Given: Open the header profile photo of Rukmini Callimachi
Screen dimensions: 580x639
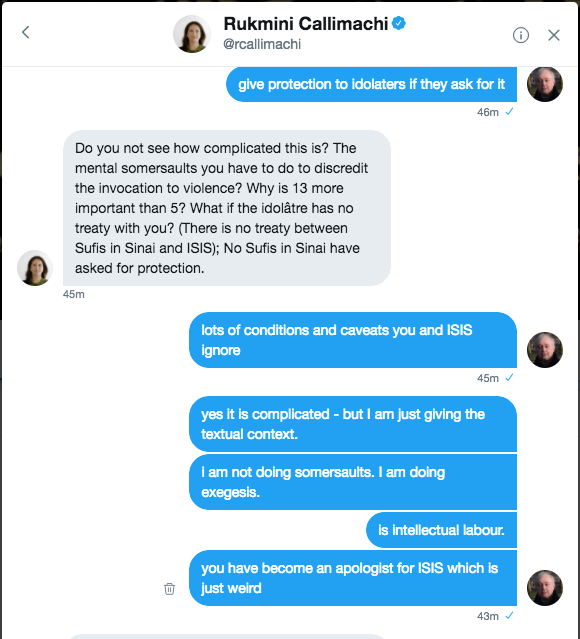Looking at the screenshot, I should (x=192, y=34).
